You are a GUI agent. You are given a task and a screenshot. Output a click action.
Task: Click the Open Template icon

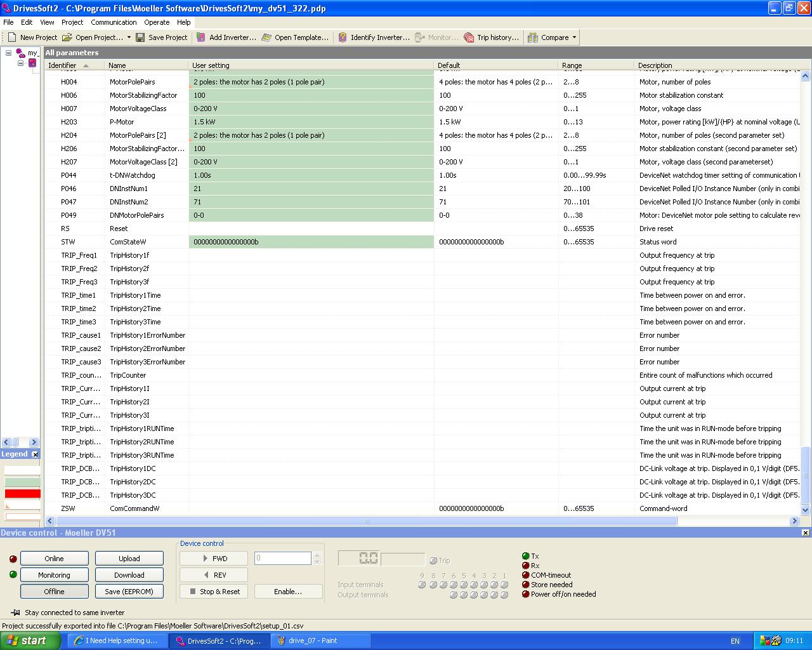(x=266, y=37)
